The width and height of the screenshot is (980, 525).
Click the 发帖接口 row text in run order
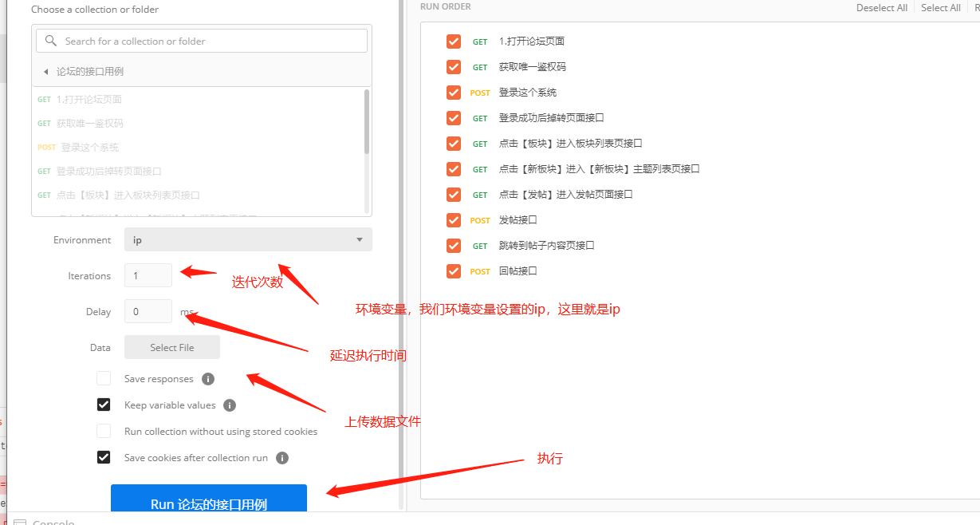pyautogui.click(x=518, y=220)
